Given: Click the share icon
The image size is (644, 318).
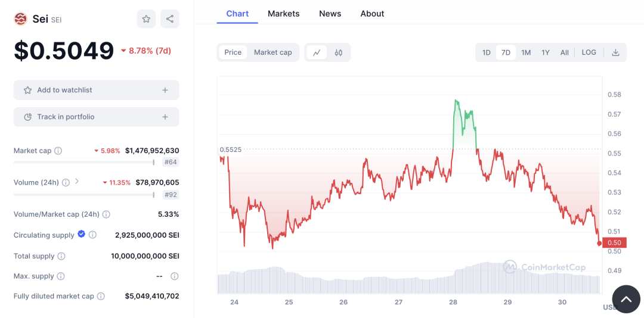Looking at the screenshot, I should pos(170,19).
